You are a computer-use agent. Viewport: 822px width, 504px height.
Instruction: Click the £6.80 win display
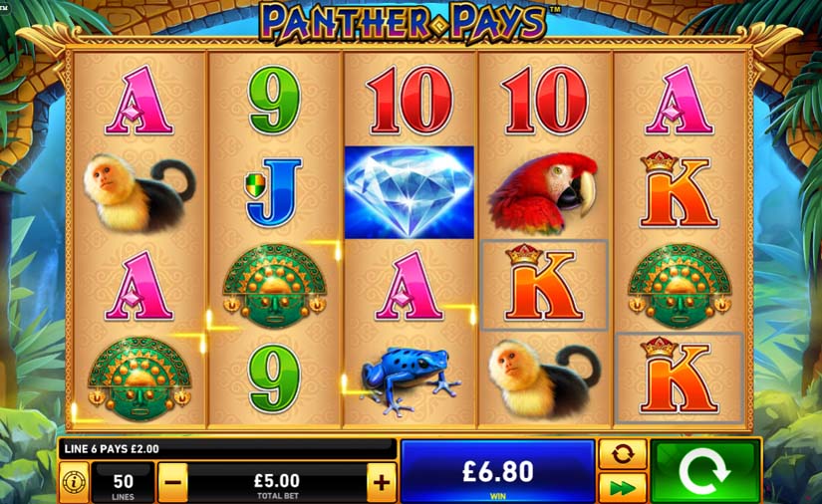point(497,471)
